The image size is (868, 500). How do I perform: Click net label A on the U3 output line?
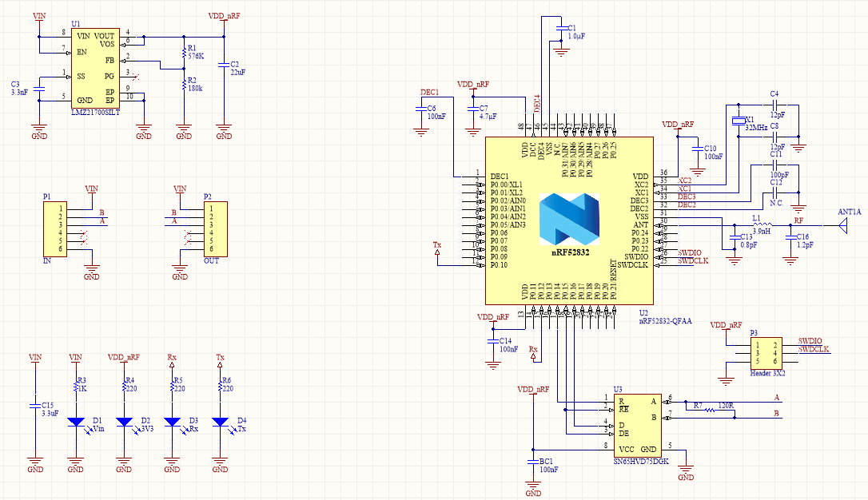[777, 398]
